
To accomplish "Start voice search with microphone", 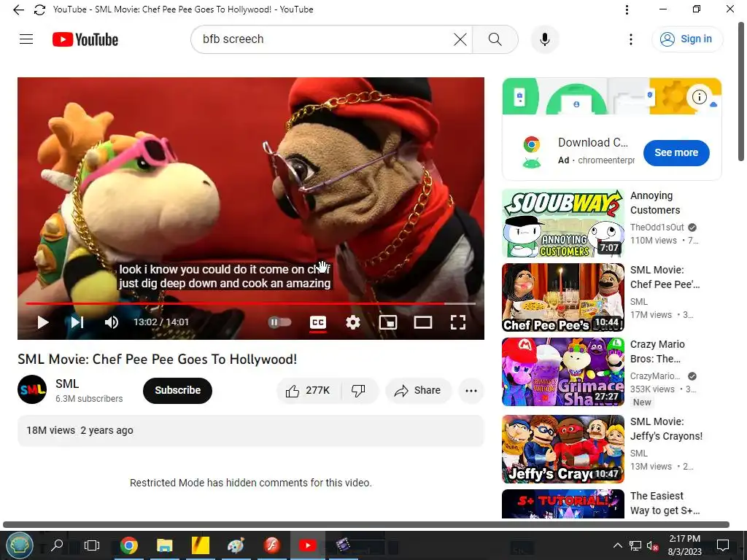I will (x=544, y=39).
